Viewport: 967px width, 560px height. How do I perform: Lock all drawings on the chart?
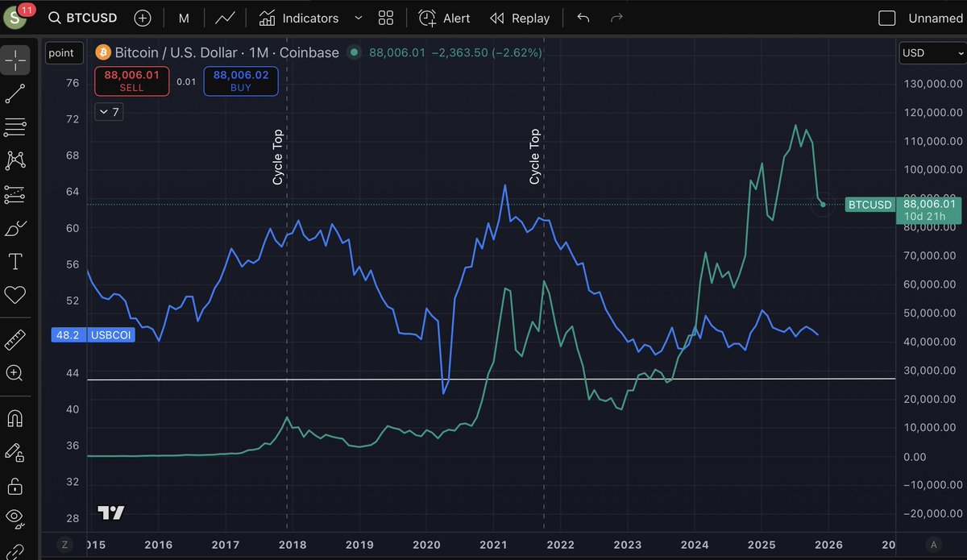click(15, 486)
